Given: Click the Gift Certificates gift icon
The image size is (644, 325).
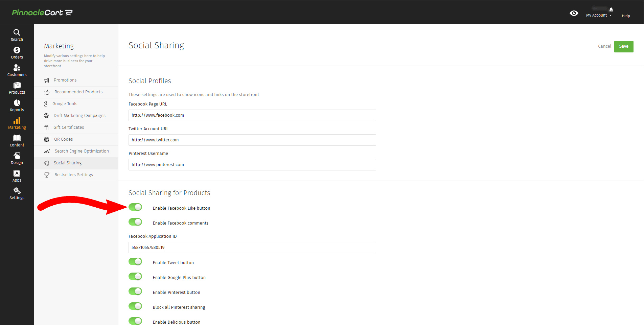Looking at the screenshot, I should tap(46, 127).
